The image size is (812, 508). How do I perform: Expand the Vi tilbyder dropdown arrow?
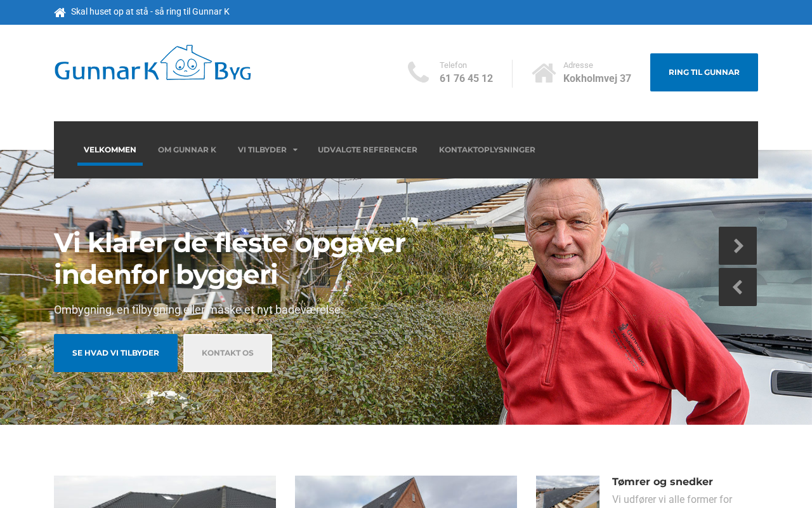click(295, 150)
